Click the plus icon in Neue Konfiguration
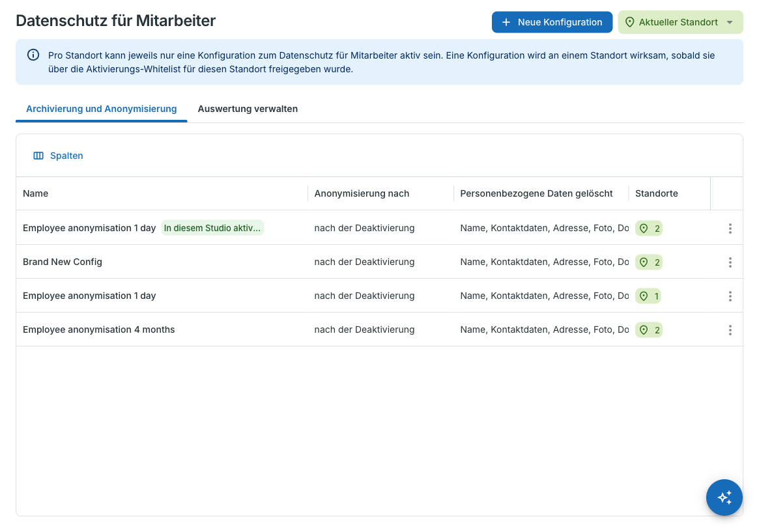Image resolution: width=759 pixels, height=532 pixels. click(506, 22)
